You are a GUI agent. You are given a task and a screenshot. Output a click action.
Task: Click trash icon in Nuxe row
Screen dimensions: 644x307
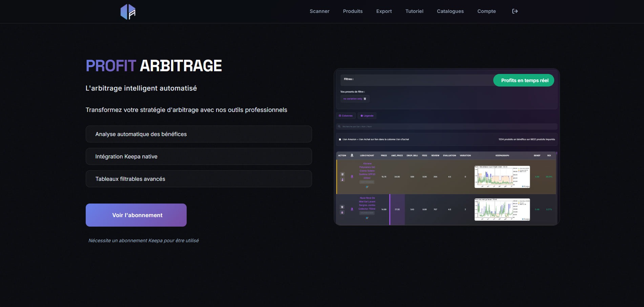coord(342,207)
